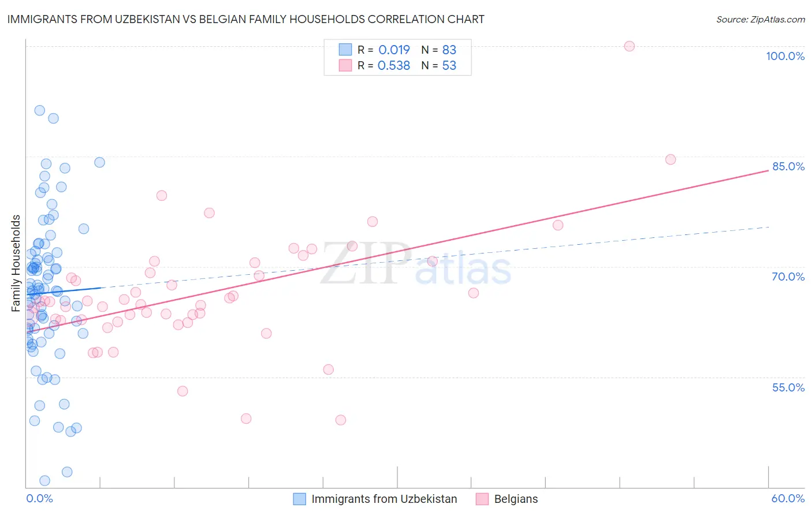Click the pink data point near 85.0%
The image size is (812, 515).
671,159
